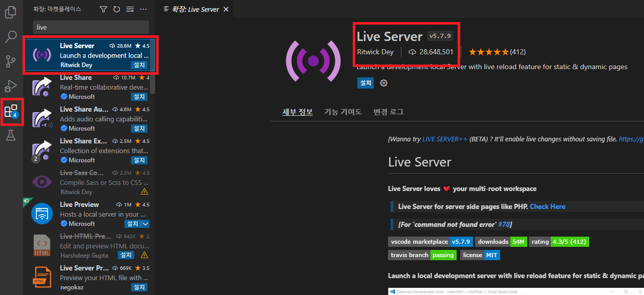644x295 pixels.
Task: Refresh the extensions list
Action: 117,9
